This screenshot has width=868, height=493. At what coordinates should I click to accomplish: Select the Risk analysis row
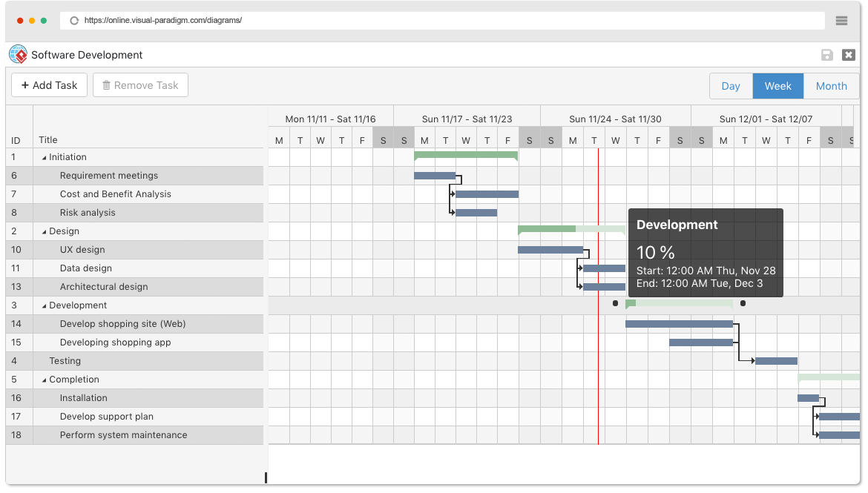pyautogui.click(x=134, y=213)
